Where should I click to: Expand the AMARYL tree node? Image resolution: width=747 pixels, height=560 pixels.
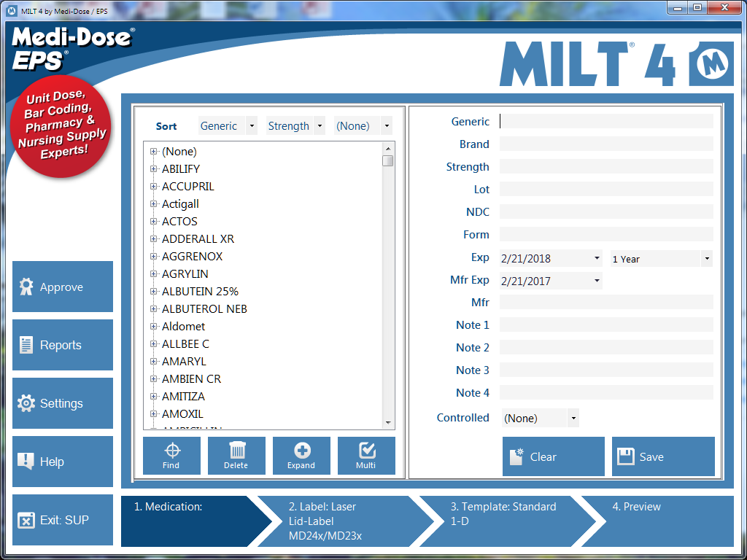[153, 362]
